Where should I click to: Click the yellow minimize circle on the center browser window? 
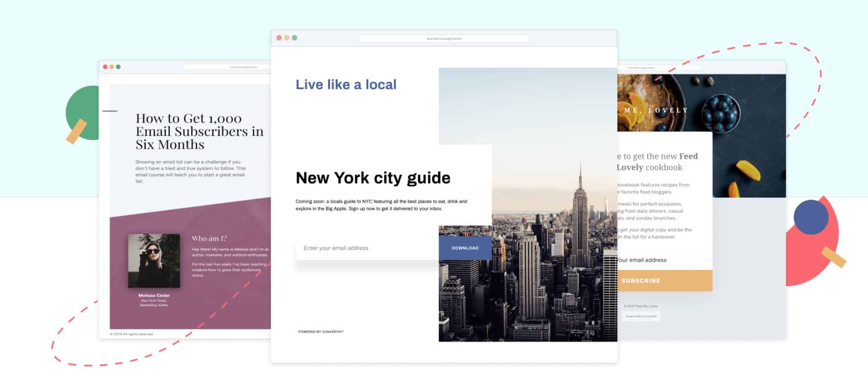pos(286,37)
